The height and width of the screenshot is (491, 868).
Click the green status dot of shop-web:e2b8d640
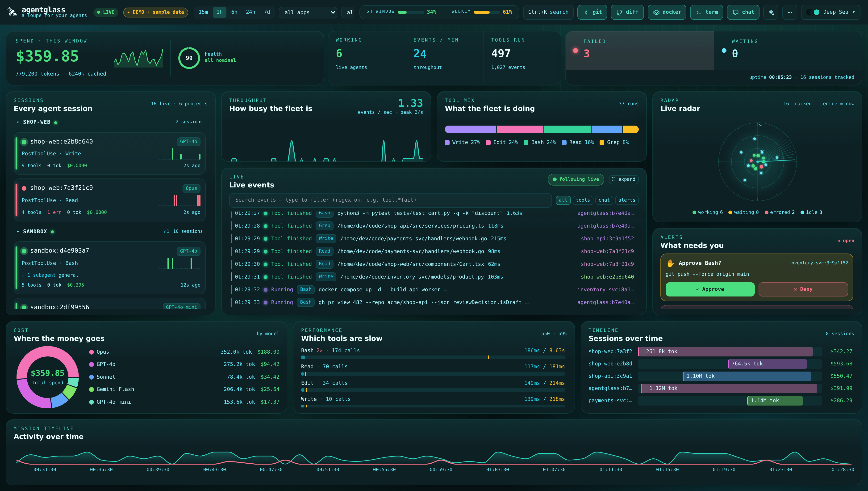24,142
